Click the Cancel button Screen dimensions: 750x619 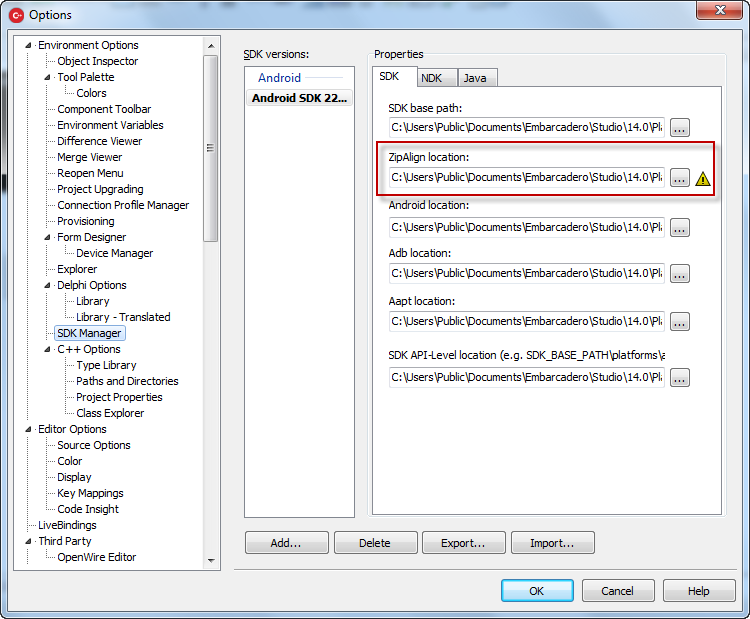[x=618, y=591]
